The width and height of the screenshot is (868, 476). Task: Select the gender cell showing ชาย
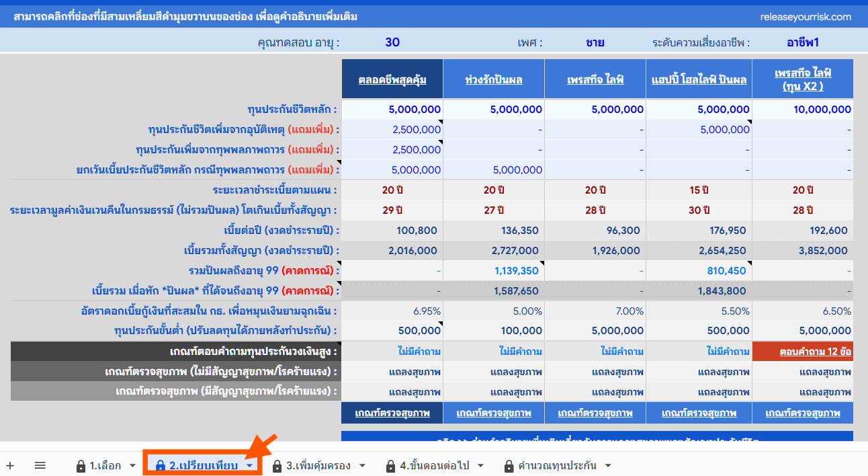(595, 42)
